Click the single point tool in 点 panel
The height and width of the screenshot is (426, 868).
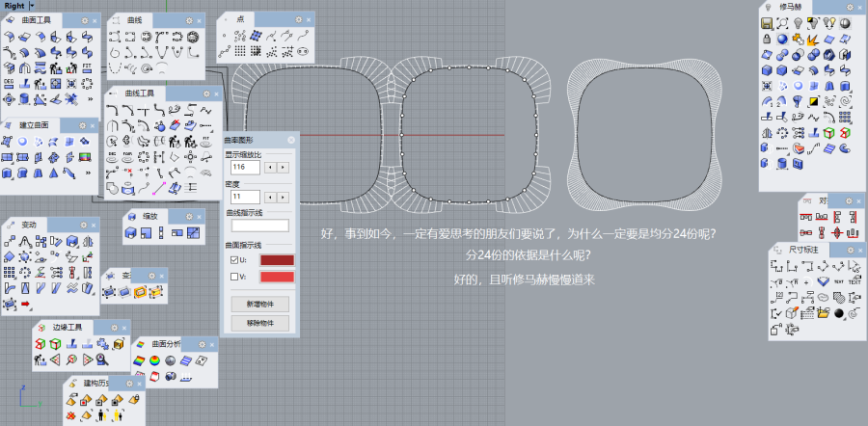pos(225,37)
